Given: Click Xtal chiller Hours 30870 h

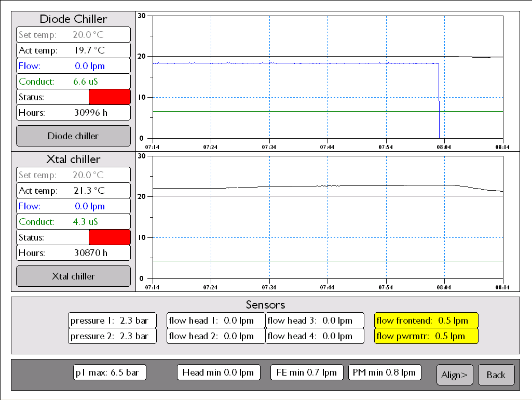Looking at the screenshot, I should (73, 253).
